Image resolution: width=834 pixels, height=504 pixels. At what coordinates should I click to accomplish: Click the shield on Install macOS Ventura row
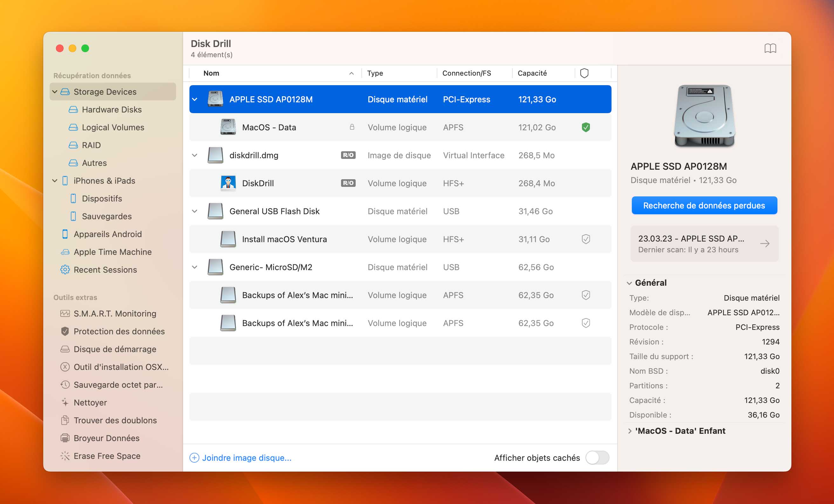[x=585, y=239]
